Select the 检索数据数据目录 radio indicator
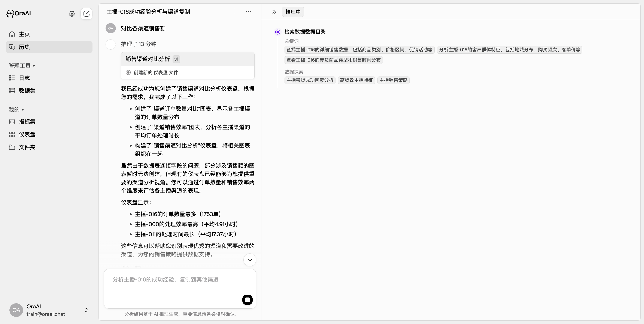 coord(277,32)
